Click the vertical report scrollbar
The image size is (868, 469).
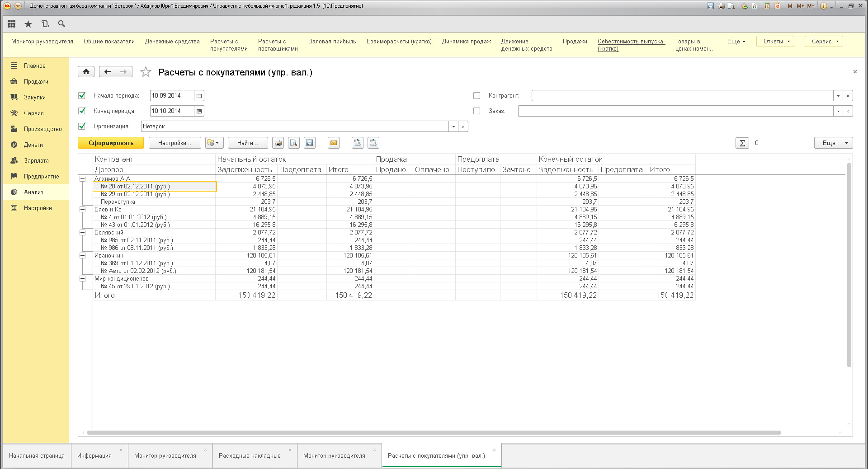(849, 265)
